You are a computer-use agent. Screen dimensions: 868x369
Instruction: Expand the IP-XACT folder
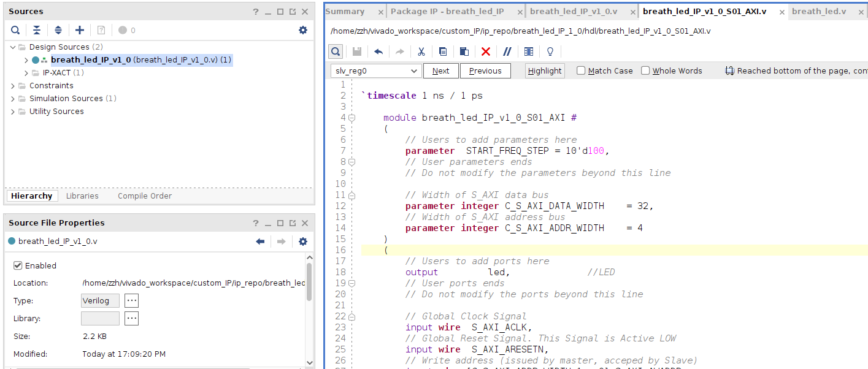click(x=26, y=73)
